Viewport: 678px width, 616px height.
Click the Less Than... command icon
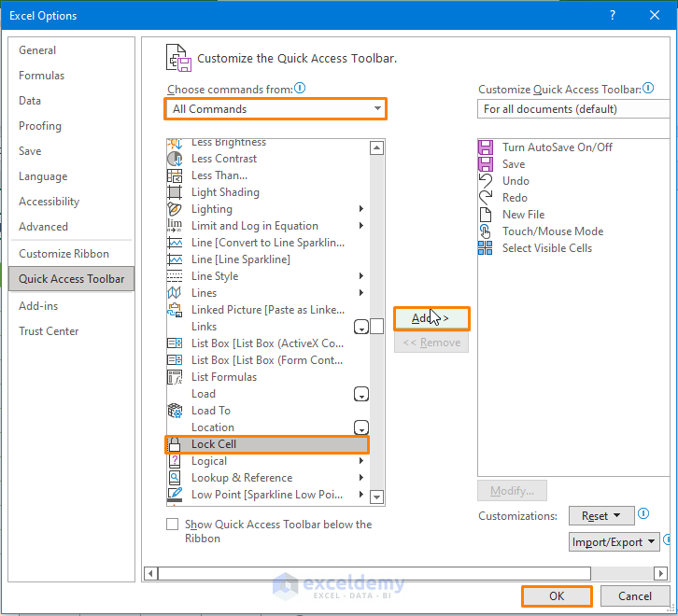175,175
